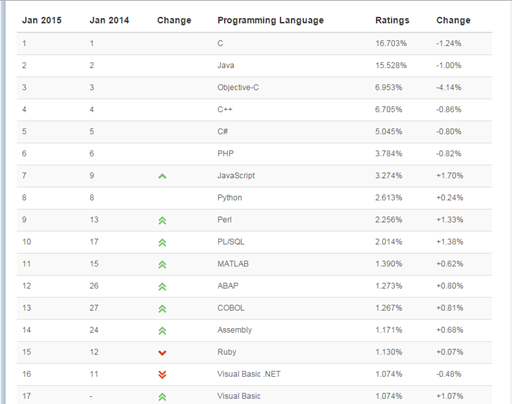This screenshot has width=512, height=404.
Task: Click the double up arrow in Perl row
Action: coord(162,220)
